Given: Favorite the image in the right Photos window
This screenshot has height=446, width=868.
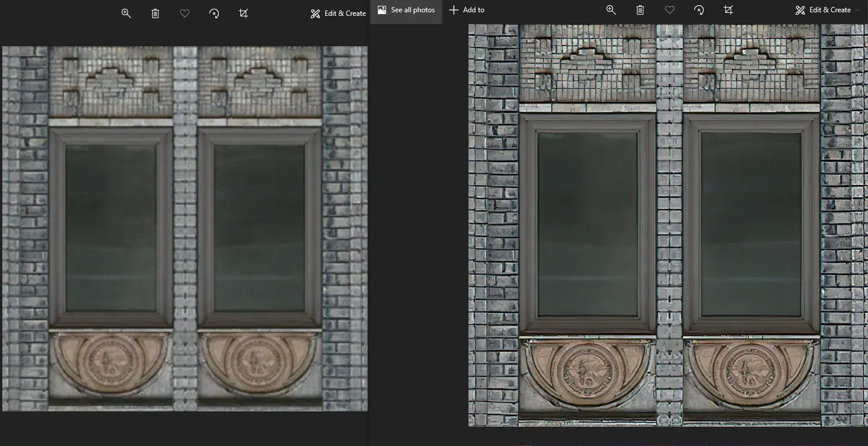Looking at the screenshot, I should [670, 10].
